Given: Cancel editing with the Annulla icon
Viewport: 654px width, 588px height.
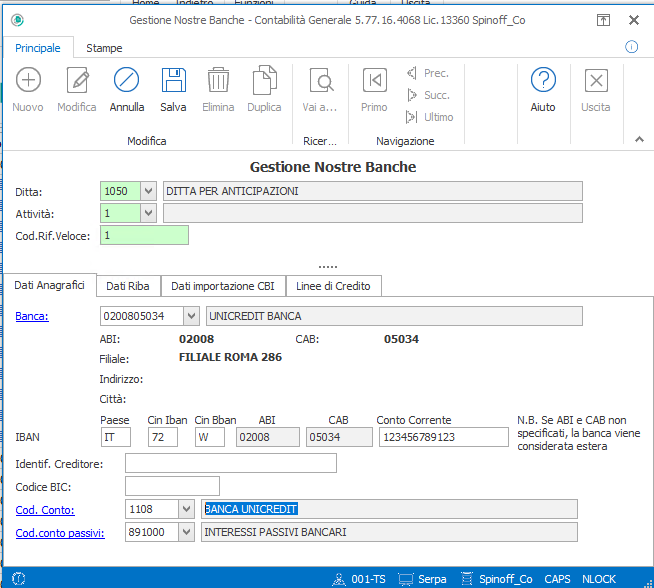Looking at the screenshot, I should (x=126, y=80).
